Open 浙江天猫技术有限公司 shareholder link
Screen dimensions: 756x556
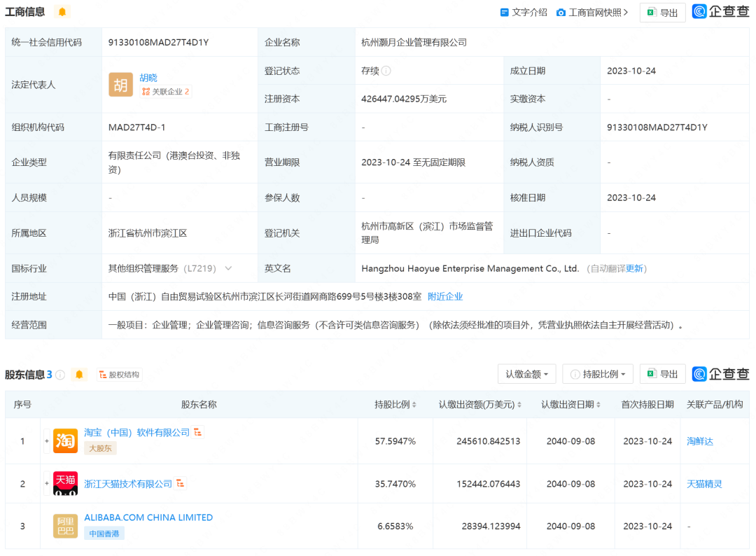coord(128,484)
